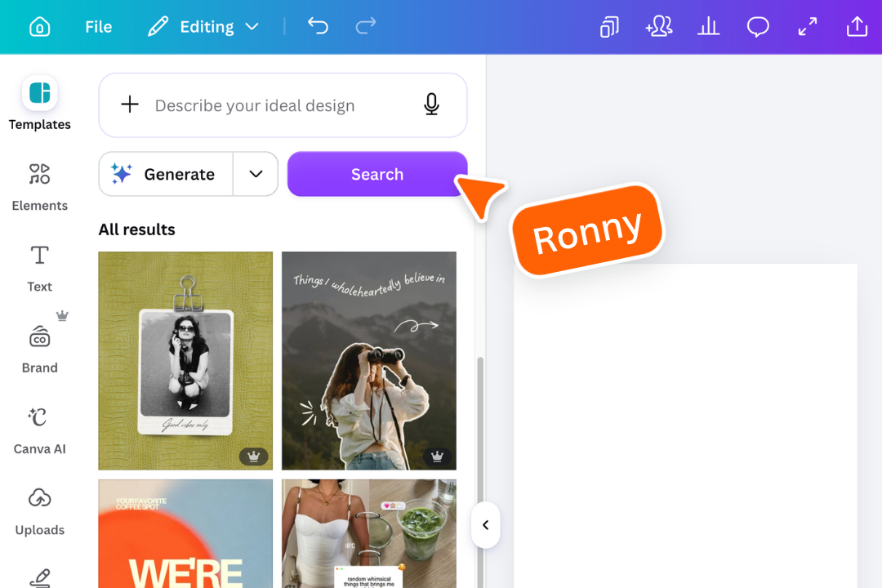Undo the last action
This screenshot has width=882, height=588.
(x=318, y=26)
